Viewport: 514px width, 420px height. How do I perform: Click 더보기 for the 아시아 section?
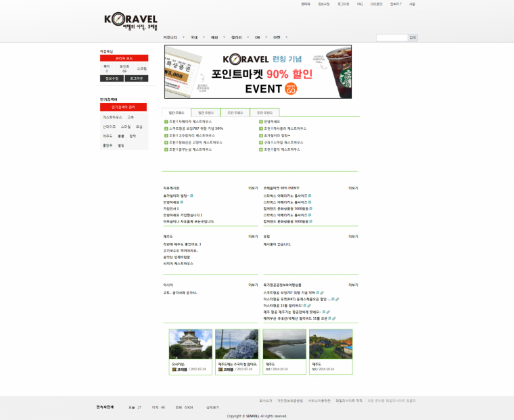point(253,285)
